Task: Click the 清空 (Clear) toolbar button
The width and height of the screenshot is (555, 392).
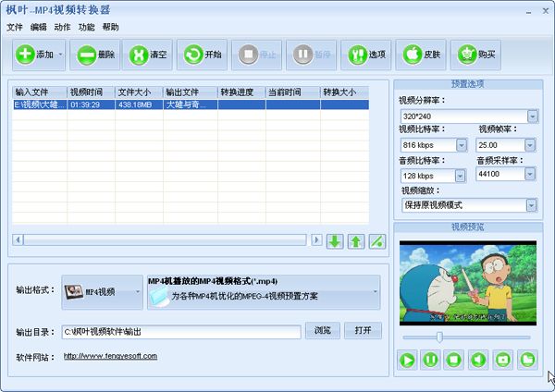Action: 148,55
